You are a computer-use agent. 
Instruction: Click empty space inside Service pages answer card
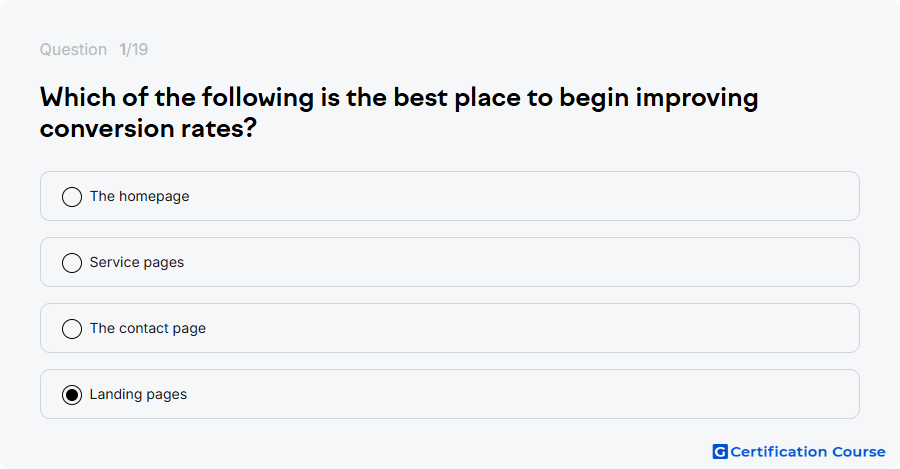[x=517, y=262]
